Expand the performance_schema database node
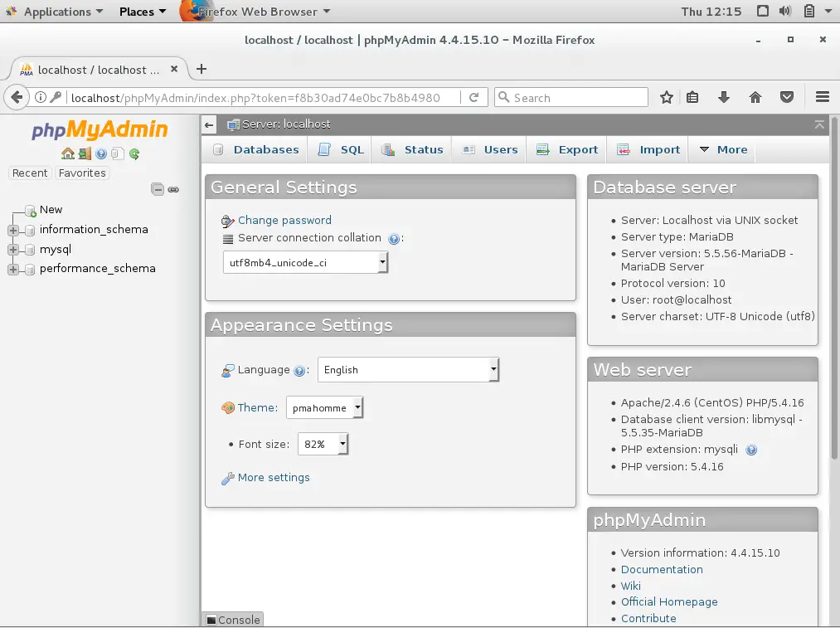Viewport: 840px width, 628px height. point(13,269)
